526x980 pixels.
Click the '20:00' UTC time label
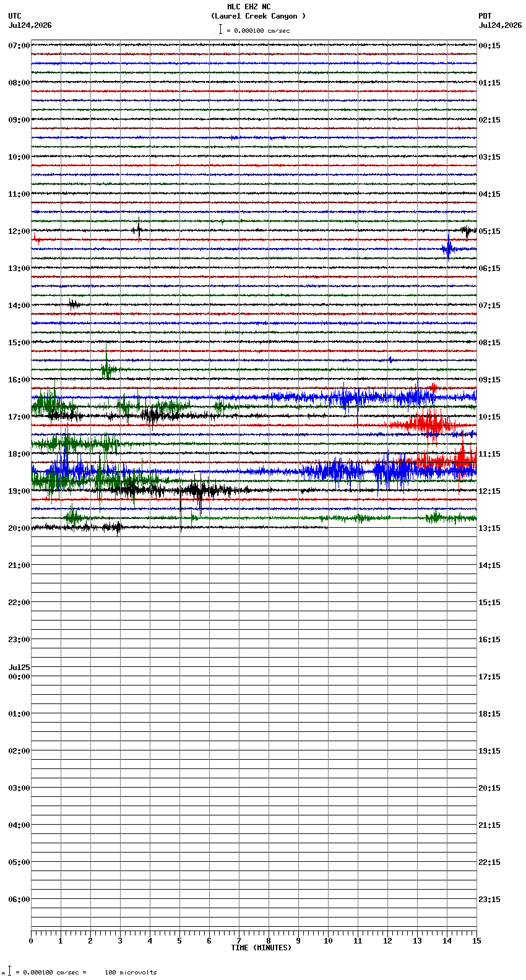click(x=19, y=528)
